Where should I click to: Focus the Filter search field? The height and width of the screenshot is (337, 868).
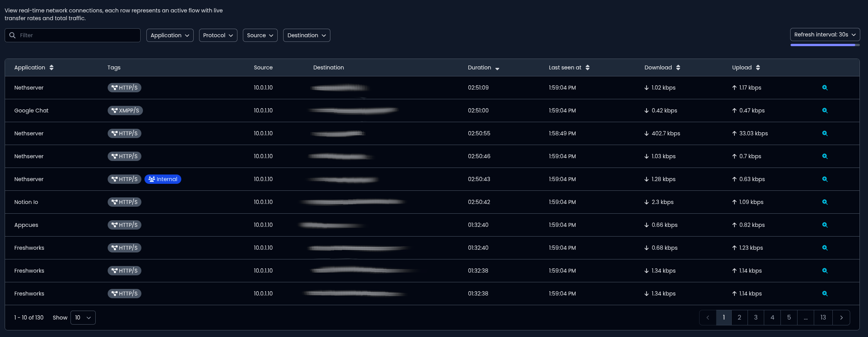coord(77,35)
